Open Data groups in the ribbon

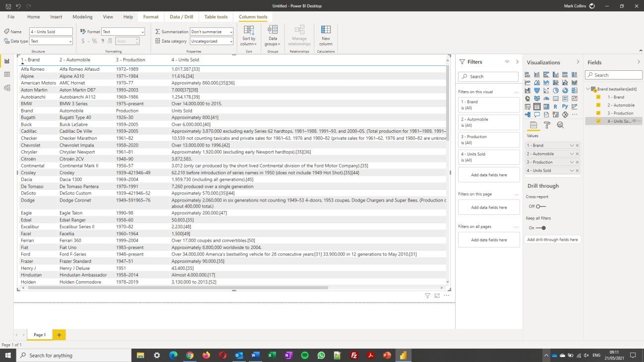click(x=273, y=36)
